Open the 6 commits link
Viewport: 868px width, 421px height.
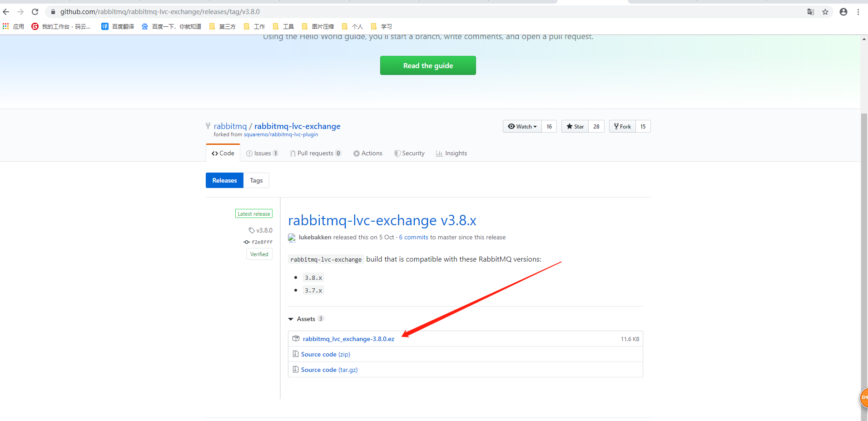pyautogui.click(x=414, y=237)
